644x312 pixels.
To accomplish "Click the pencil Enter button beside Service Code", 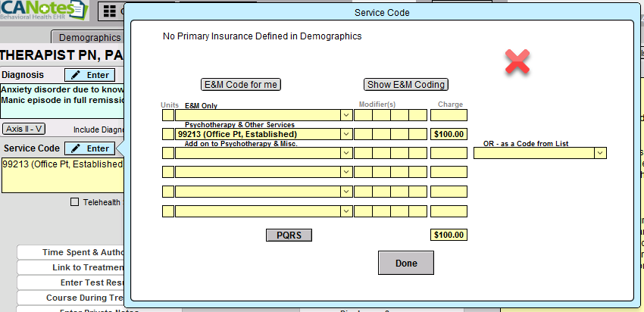I will point(89,148).
